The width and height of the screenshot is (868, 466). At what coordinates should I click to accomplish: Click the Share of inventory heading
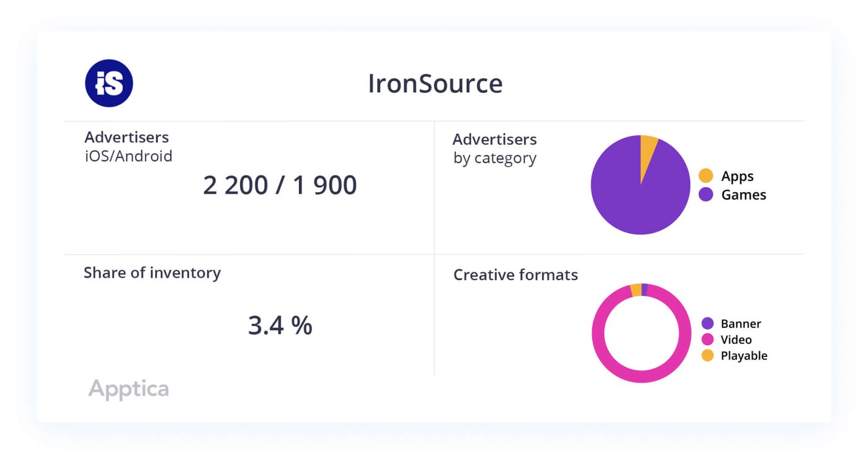152,273
